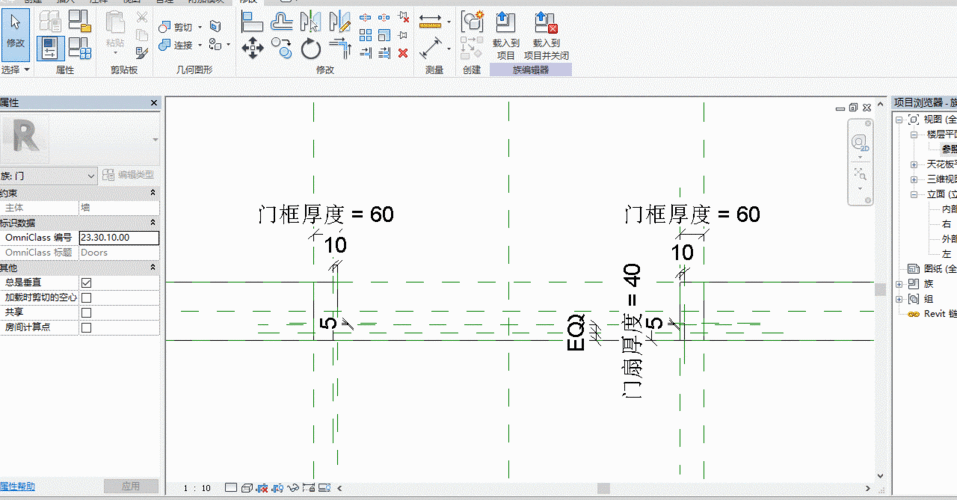Image resolution: width=957 pixels, height=500 pixels.
Task: Use the Copy tool in Modify panel
Action: (x=281, y=48)
